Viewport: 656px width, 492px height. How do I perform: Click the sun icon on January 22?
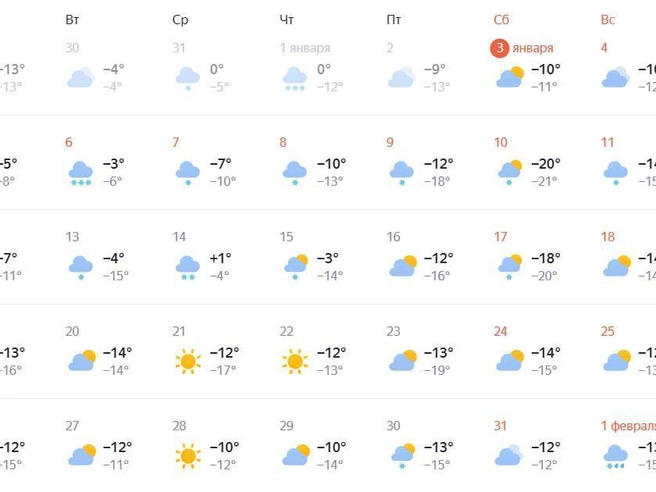(295, 361)
